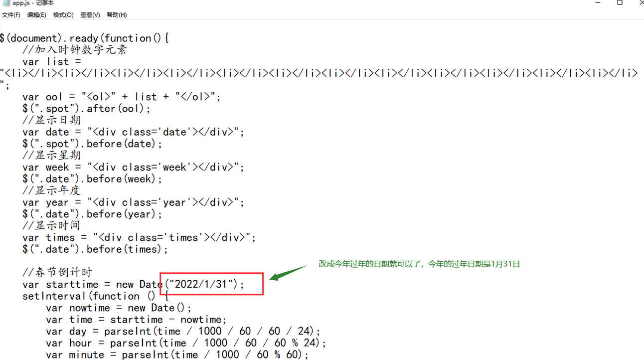The width and height of the screenshot is (644, 361).
Task: Click the comment "//加入时钟数字元素"
Action: (75, 50)
